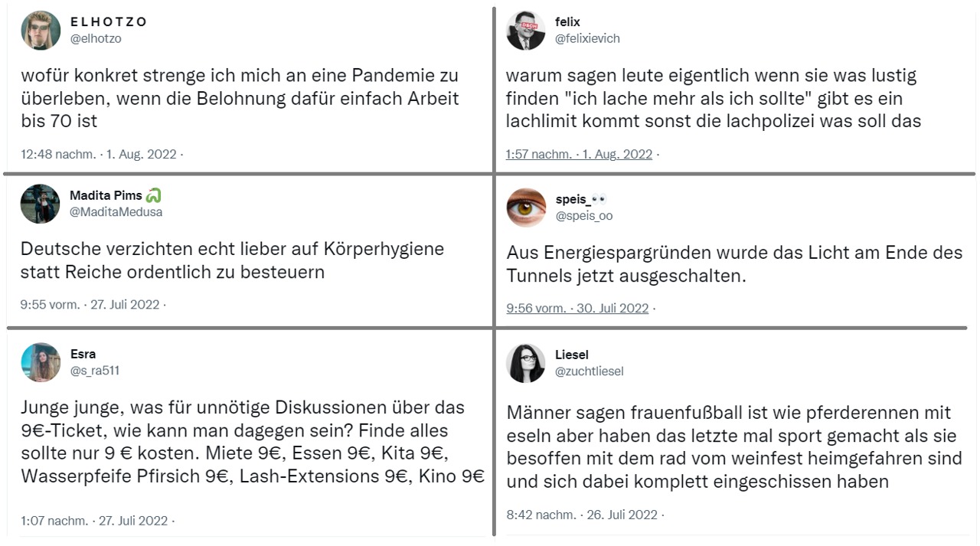Image resolution: width=980 pixels, height=546 pixels.
Task: Visit the @MaditaMedusa handle
Action: tap(116, 212)
